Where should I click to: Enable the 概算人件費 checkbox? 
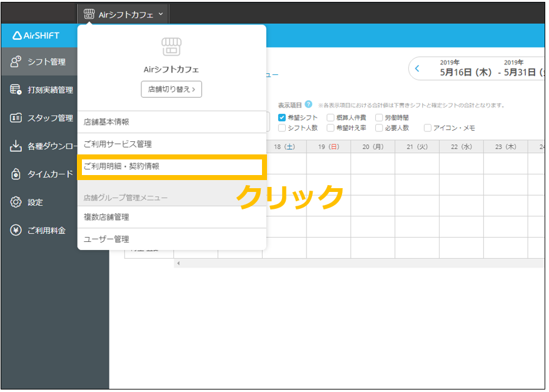[x=331, y=116]
